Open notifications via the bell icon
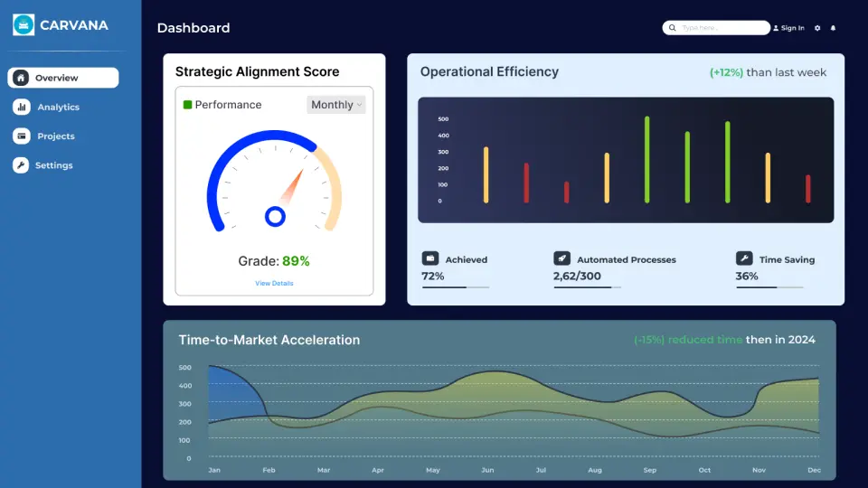868x488 pixels. tap(833, 28)
